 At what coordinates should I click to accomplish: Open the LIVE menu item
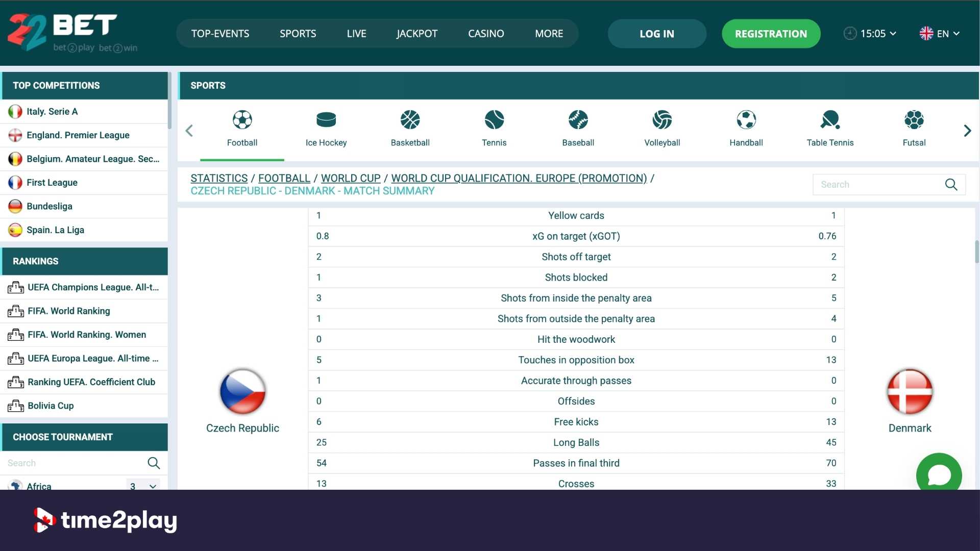coord(356,34)
